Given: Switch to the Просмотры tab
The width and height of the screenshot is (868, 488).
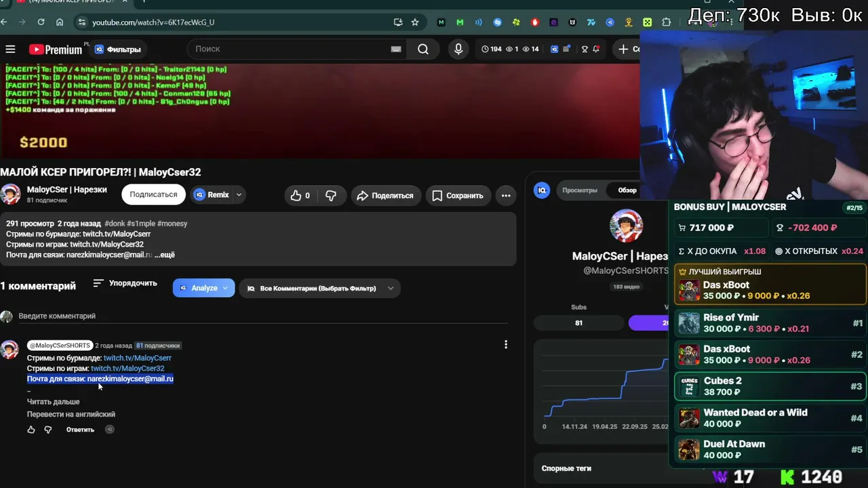Looking at the screenshot, I should pos(580,190).
